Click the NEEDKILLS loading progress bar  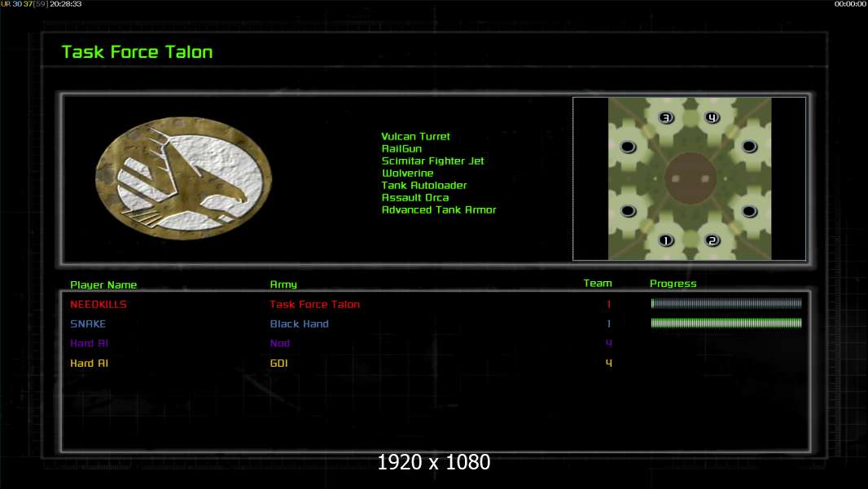[726, 303]
